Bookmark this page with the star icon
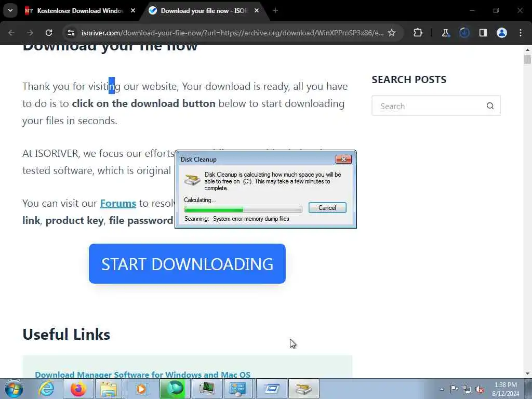Screen dimensions: 532x399 pos(392,33)
